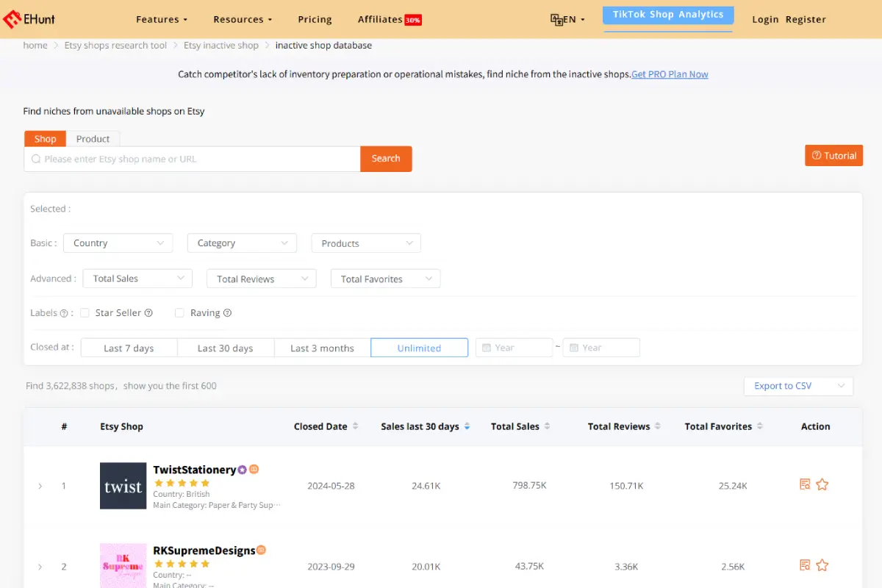Open the Country filter dropdown

coord(118,243)
